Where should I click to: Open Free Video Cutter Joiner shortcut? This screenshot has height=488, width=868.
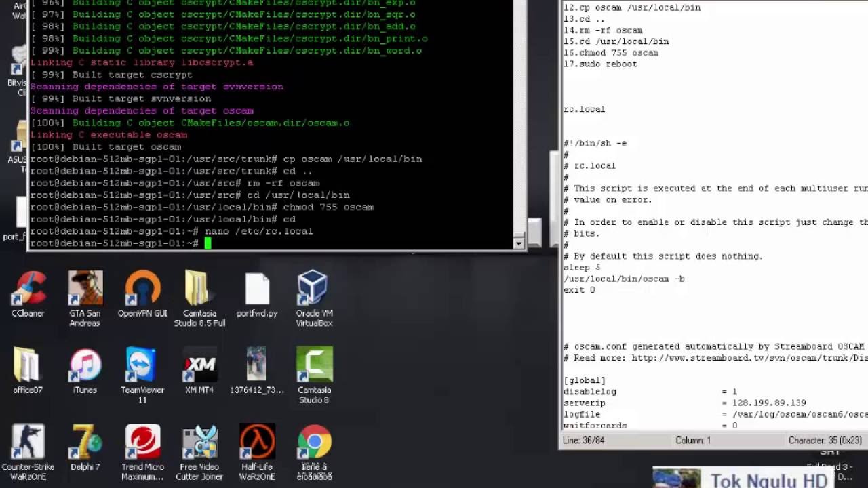tap(199, 451)
